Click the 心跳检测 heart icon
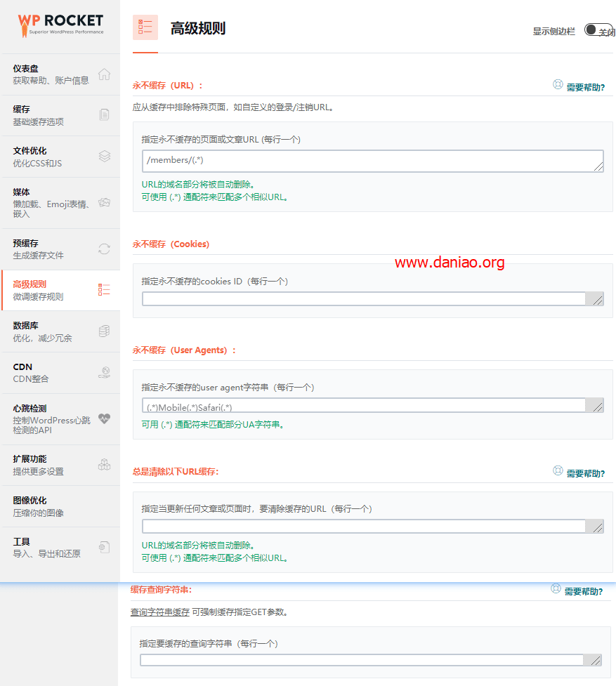The height and width of the screenshot is (686, 616). [104, 418]
